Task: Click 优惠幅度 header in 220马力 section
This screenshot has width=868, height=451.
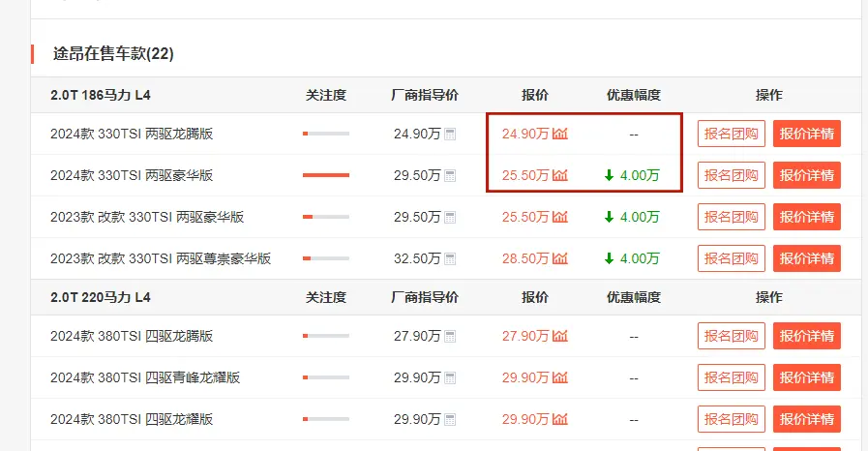Action: coord(634,297)
